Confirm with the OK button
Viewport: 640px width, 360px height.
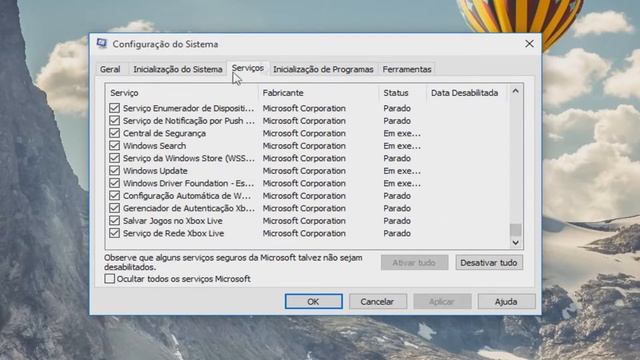pyautogui.click(x=313, y=302)
